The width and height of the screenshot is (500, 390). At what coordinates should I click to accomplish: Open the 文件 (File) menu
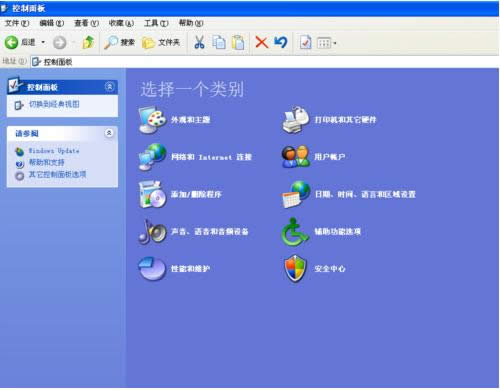coord(17,23)
